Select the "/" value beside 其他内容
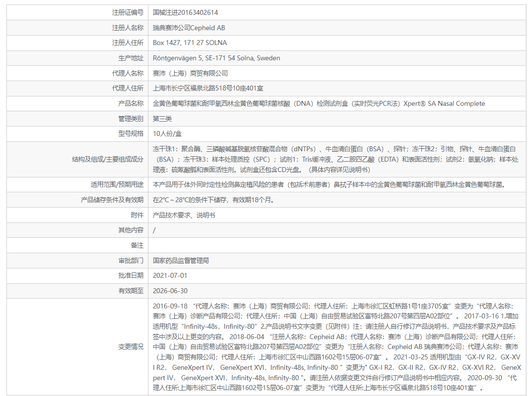Viewport: 532px width, 396px height. click(x=154, y=230)
